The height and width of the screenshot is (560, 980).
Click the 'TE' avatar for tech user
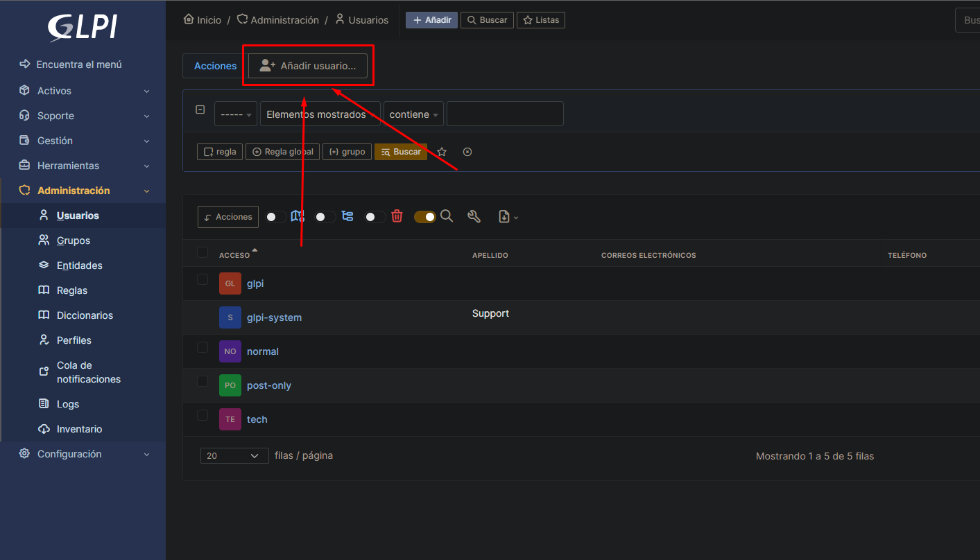pyautogui.click(x=230, y=419)
